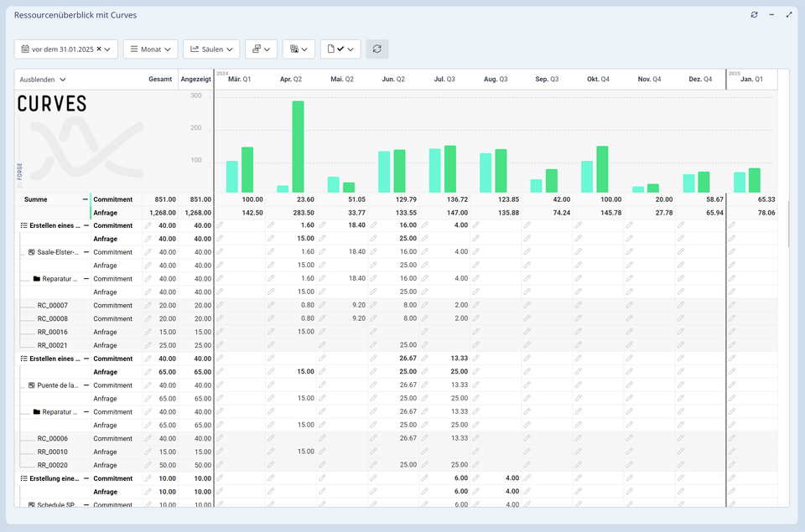The image size is (805, 532).
Task: Expand the panel to fullscreen
Action: point(788,15)
